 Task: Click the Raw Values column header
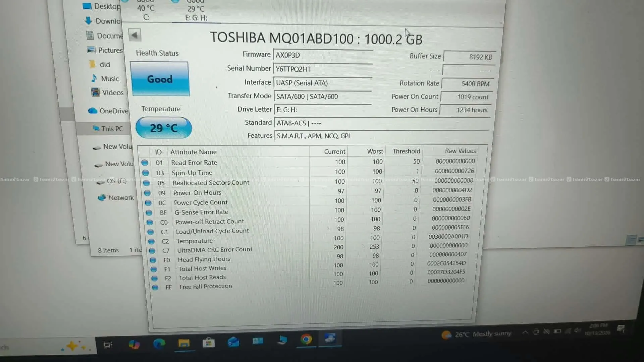point(460,151)
